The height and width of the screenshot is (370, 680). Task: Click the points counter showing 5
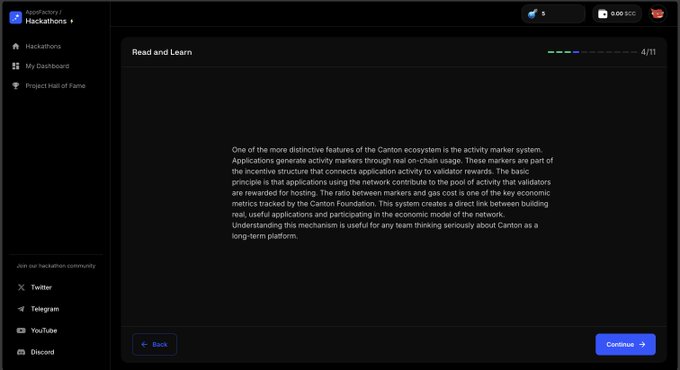pos(553,14)
